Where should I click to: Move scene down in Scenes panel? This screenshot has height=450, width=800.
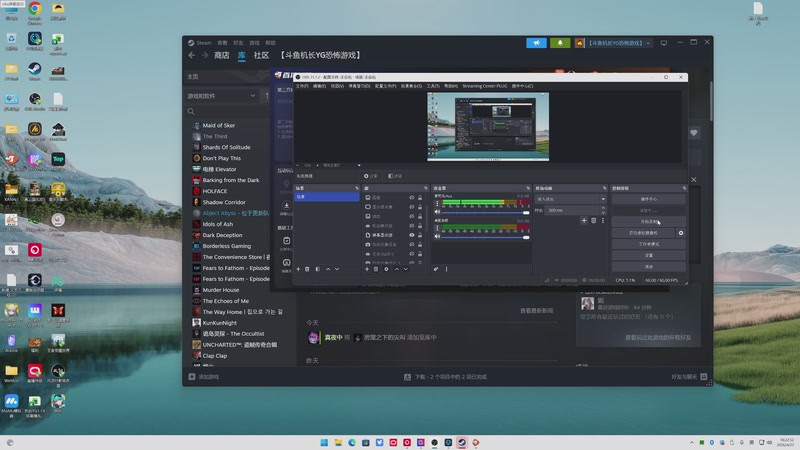click(x=337, y=269)
